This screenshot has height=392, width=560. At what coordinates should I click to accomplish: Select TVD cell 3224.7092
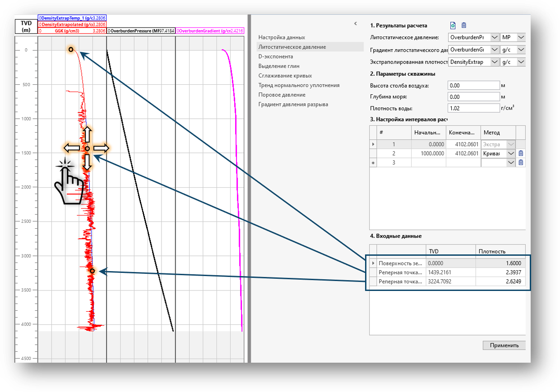point(451,281)
